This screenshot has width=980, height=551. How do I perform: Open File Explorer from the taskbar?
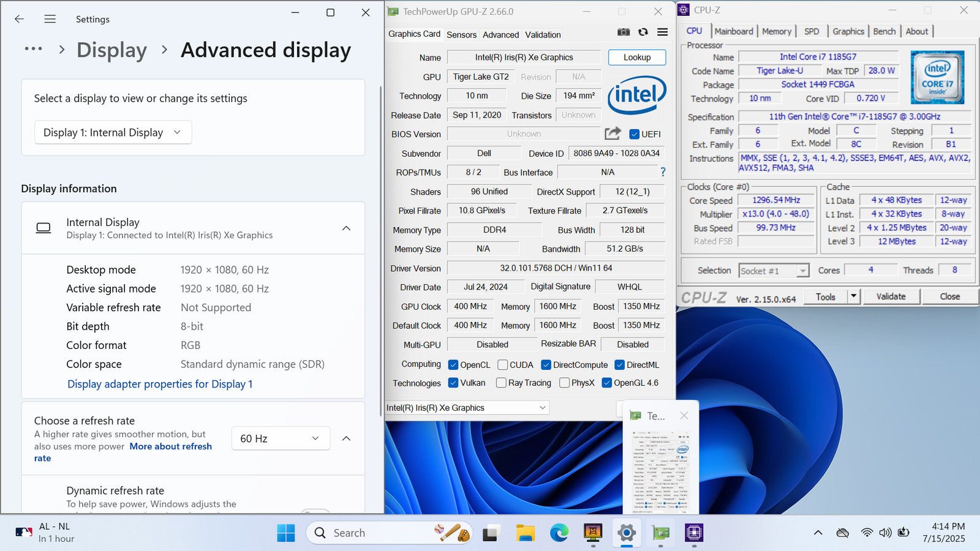coord(525,533)
